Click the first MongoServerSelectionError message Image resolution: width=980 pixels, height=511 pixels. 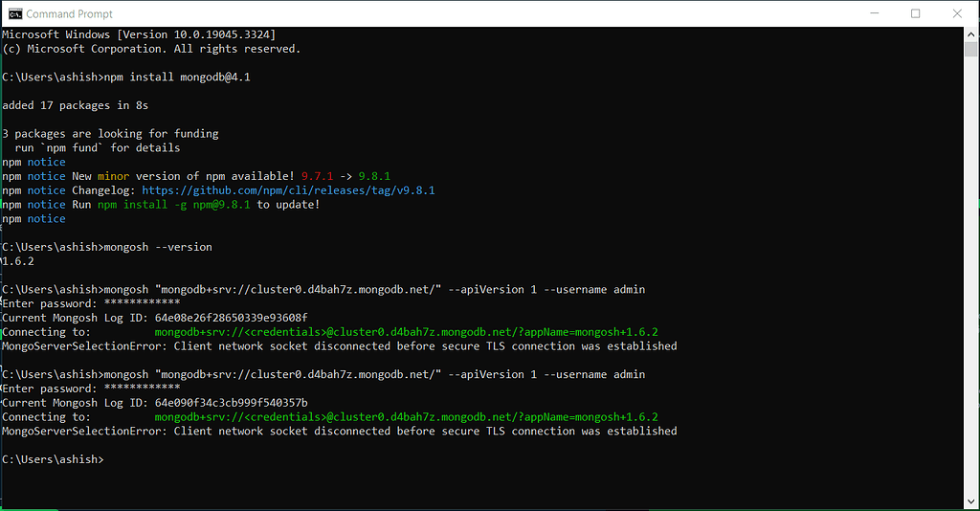click(339, 346)
